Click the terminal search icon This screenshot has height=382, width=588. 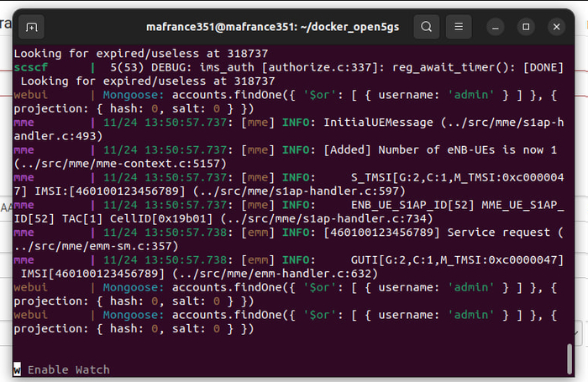[x=426, y=27]
